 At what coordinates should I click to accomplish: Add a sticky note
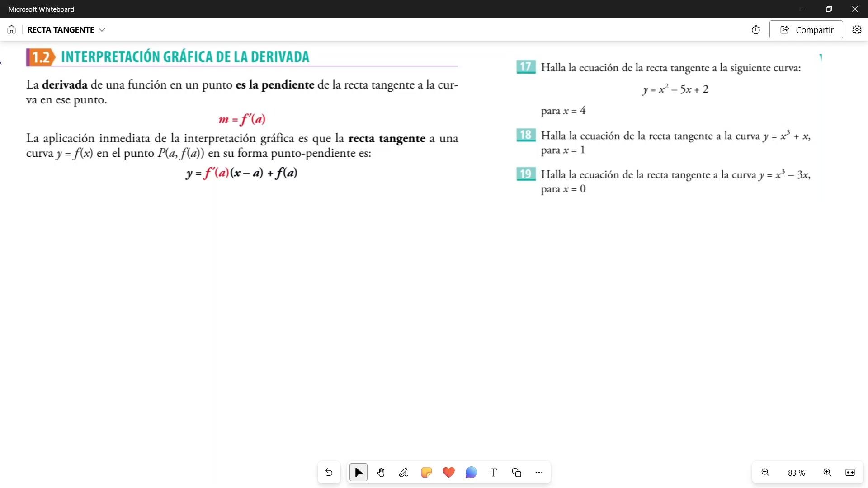coord(426,473)
